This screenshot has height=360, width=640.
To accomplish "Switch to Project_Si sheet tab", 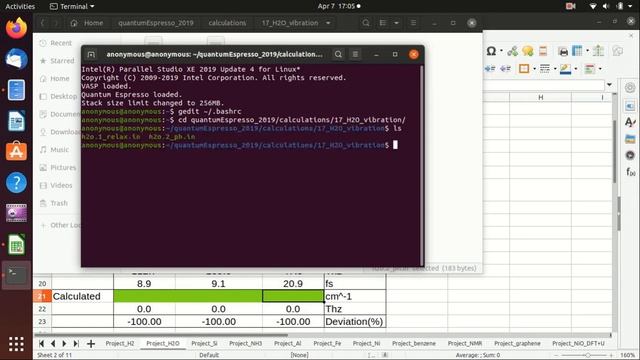I will (204, 343).
